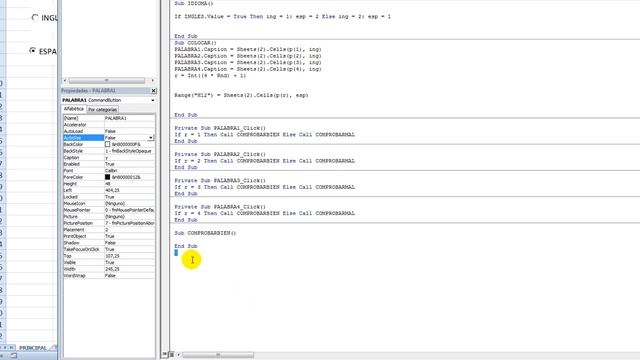Place cursor on Range("H12") code line
This screenshot has width=640, height=360.
click(241, 95)
